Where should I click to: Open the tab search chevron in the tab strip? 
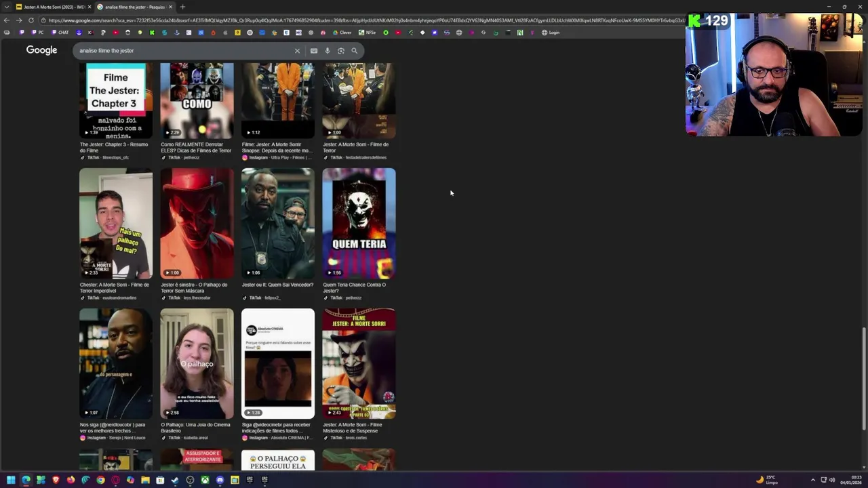coord(6,7)
